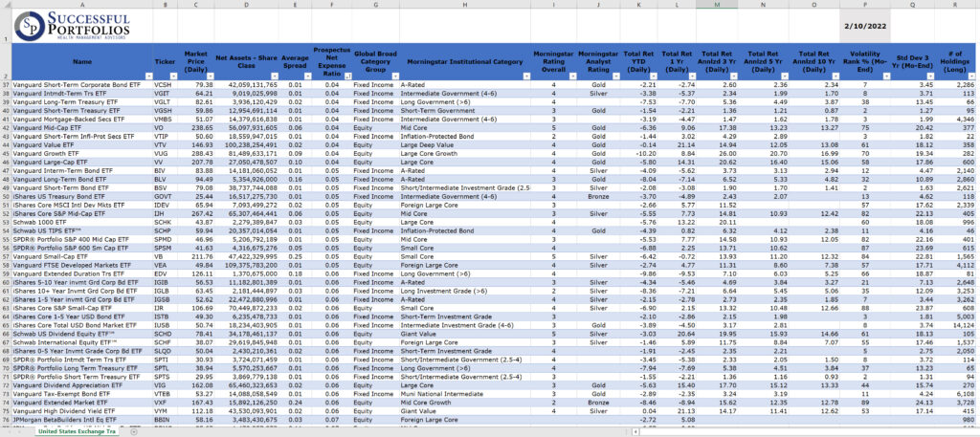Click the Large Deep Value category cell
The image size is (980, 437).
pyautogui.click(x=465, y=144)
